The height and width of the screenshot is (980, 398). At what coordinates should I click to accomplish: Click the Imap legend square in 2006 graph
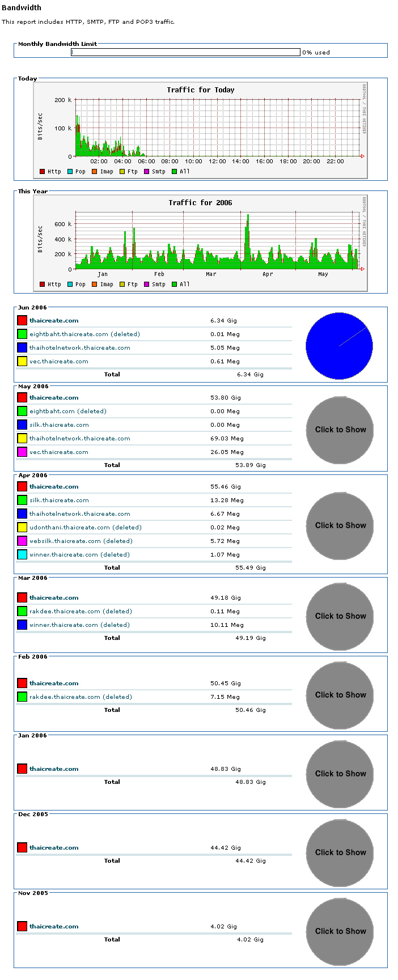[95, 284]
